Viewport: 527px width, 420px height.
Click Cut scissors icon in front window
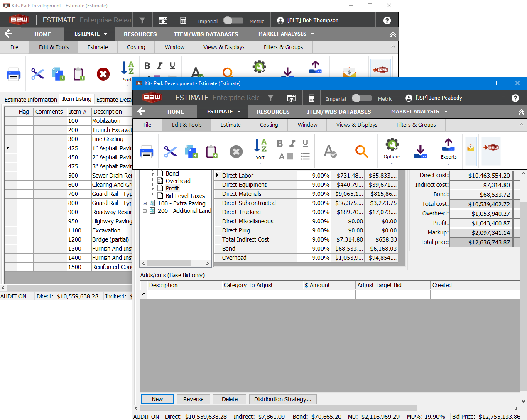coord(170,152)
